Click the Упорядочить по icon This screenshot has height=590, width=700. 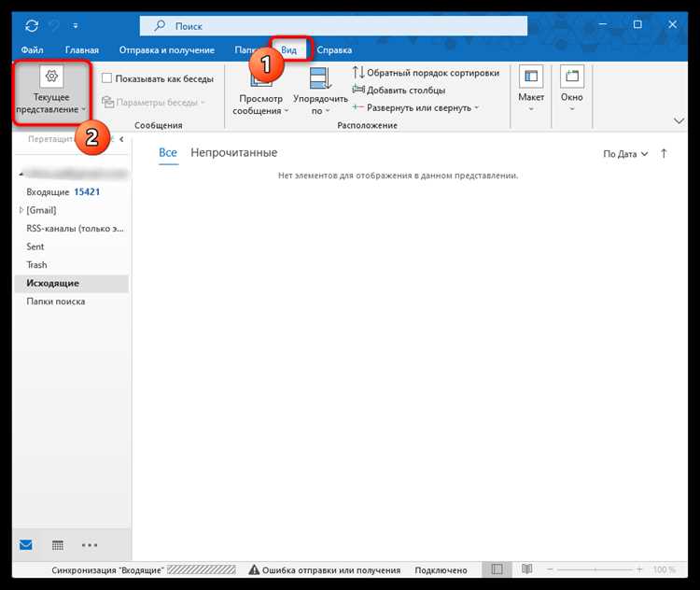pyautogui.click(x=320, y=78)
